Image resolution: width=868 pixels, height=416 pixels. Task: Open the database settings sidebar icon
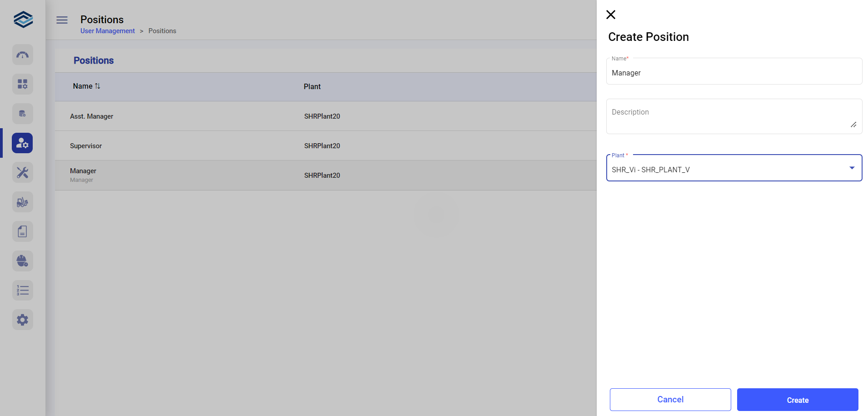(x=23, y=114)
